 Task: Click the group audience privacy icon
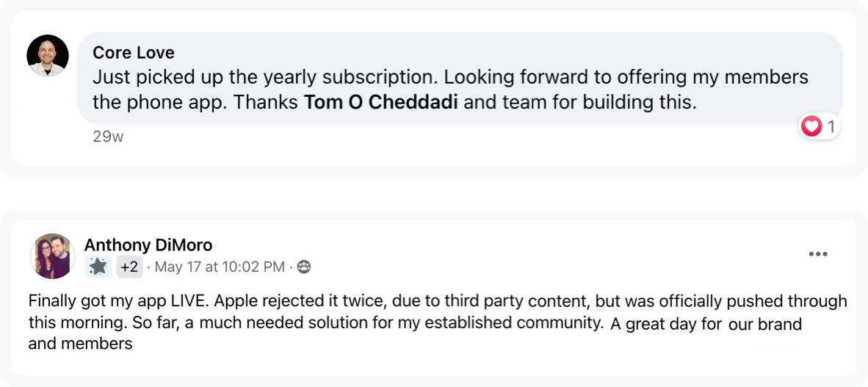(x=304, y=267)
